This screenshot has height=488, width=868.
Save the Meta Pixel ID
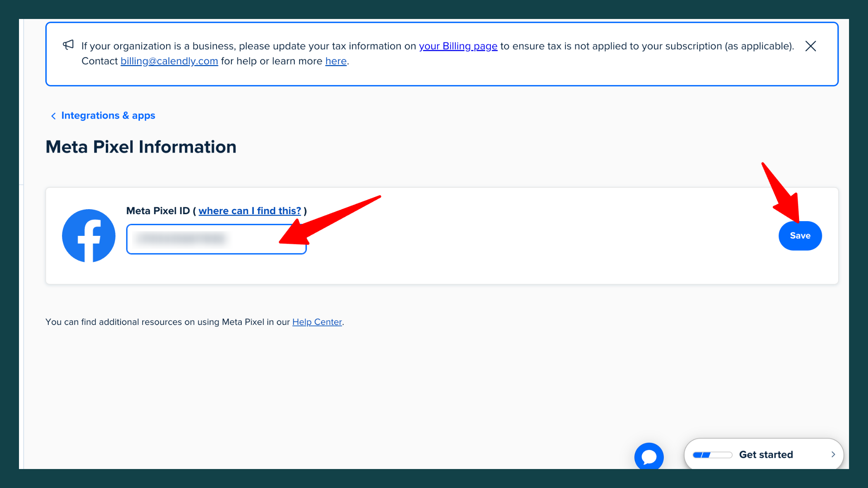click(800, 235)
